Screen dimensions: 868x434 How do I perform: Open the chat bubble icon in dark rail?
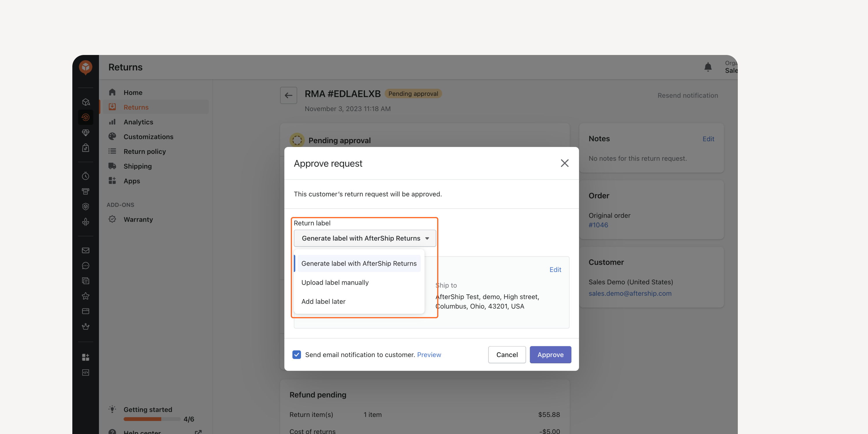pos(86,266)
